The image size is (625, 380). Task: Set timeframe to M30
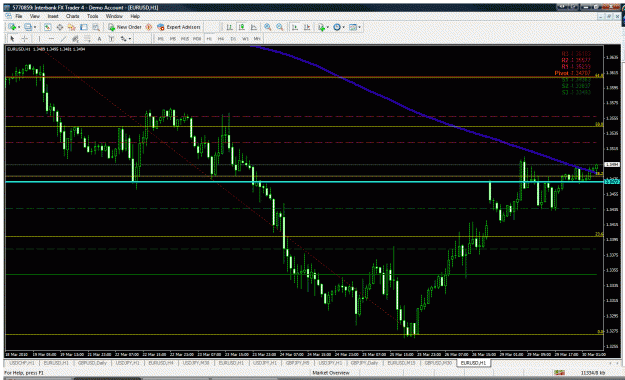197,39
